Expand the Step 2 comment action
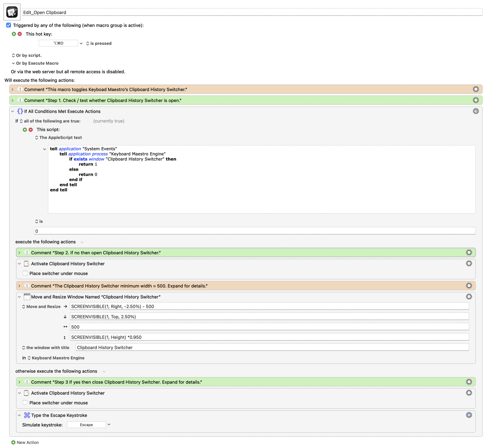Image resolution: width=486 pixels, height=448 pixels. click(19, 252)
